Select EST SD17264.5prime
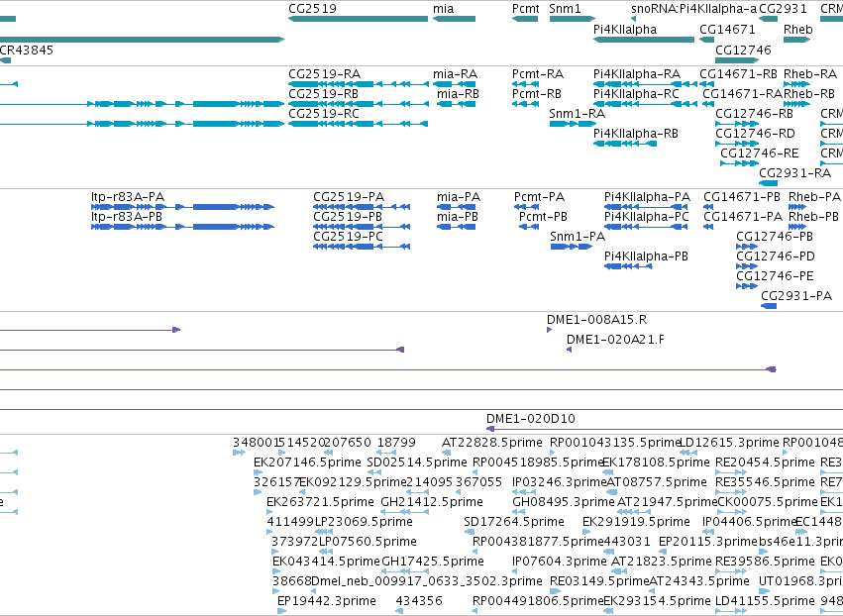Viewport: 843px width, 616px height. point(514,523)
